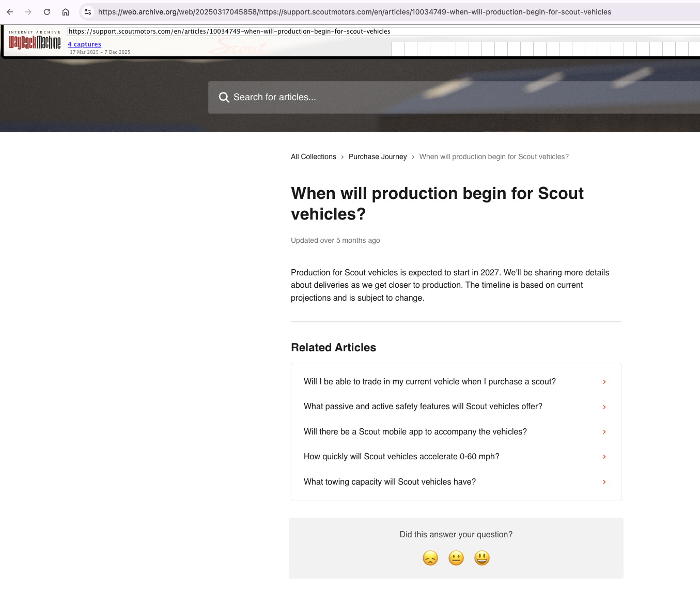
Task: Go to All Collections breadcrumb
Action: coord(314,157)
